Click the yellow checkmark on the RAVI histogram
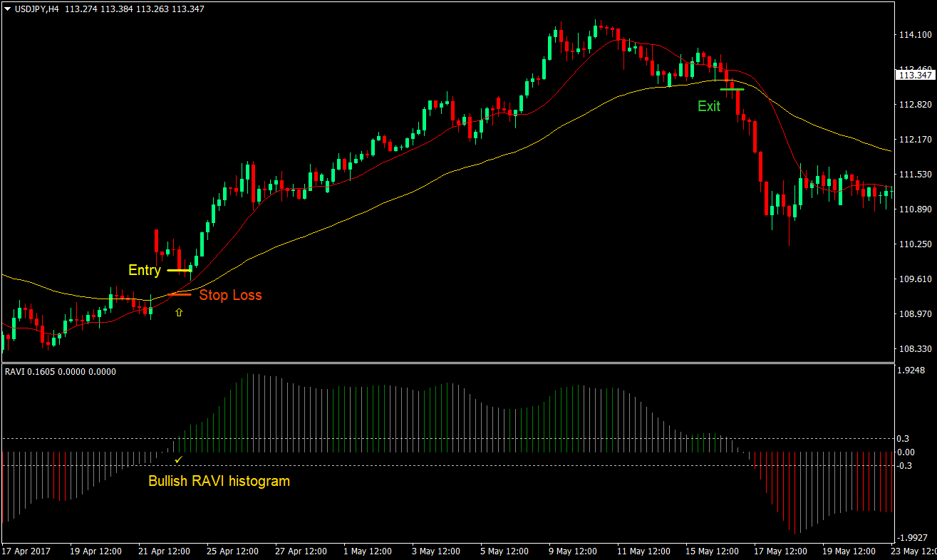Image resolution: width=937 pixels, height=560 pixels. pos(177,460)
